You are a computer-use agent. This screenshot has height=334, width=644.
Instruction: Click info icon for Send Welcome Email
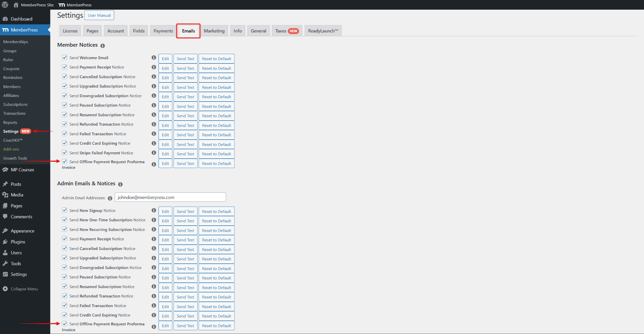pyautogui.click(x=154, y=58)
